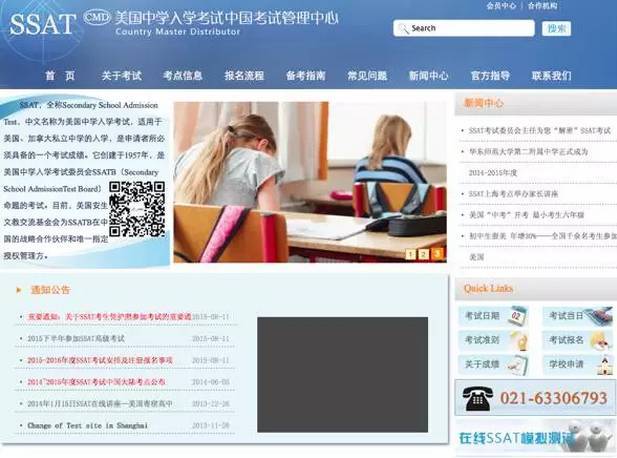Click the person icon beside 考试报名
This screenshot has width=617, height=458.
[x=601, y=341]
